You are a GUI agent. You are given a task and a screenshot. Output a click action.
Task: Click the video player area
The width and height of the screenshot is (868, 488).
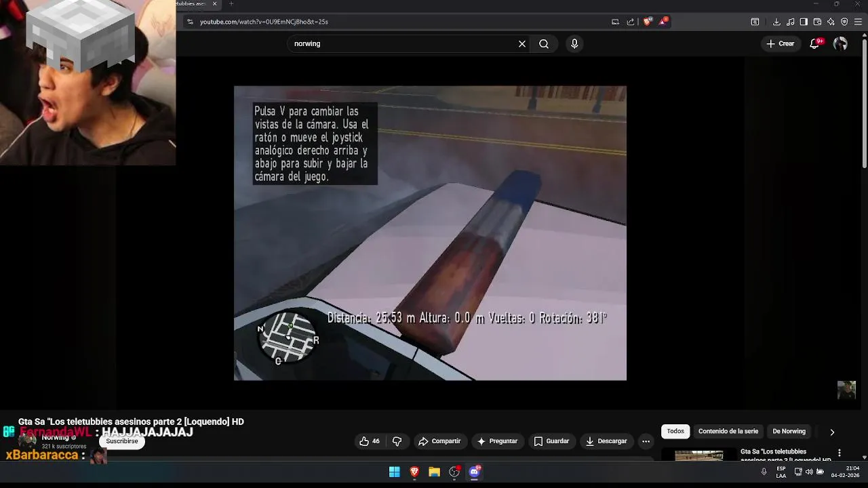[x=430, y=232]
